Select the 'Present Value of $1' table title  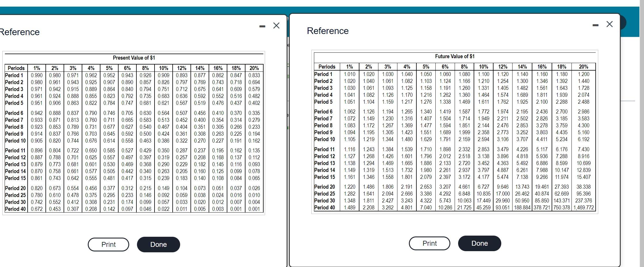pyautogui.click(x=134, y=58)
